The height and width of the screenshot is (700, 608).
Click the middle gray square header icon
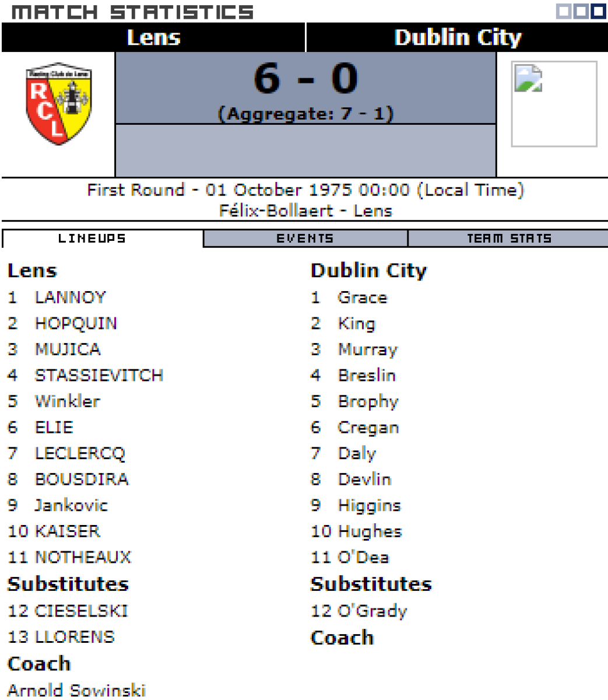581,11
